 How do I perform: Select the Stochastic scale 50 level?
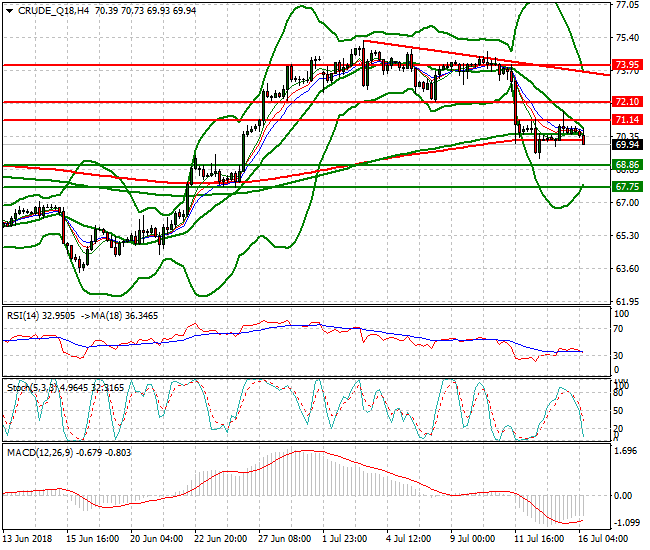(618, 411)
